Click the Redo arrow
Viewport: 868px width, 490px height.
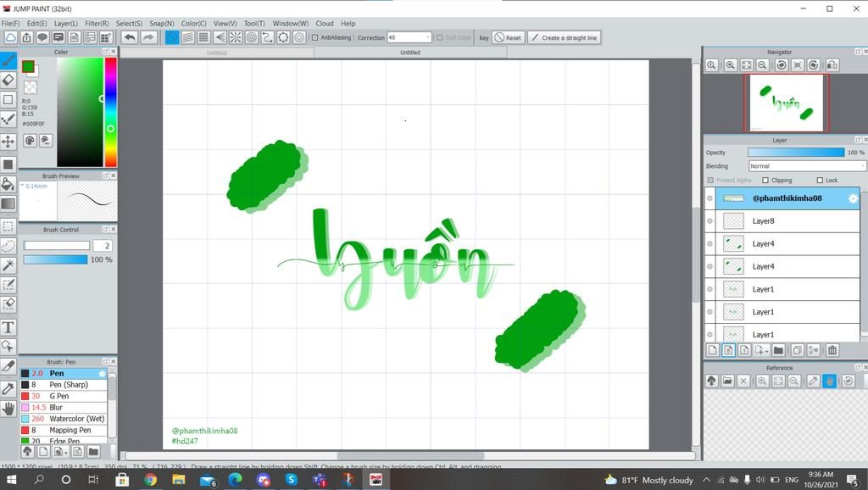[x=148, y=37]
